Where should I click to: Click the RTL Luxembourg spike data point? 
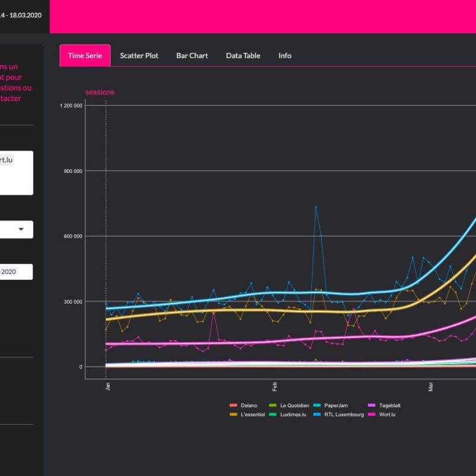[x=316, y=207]
